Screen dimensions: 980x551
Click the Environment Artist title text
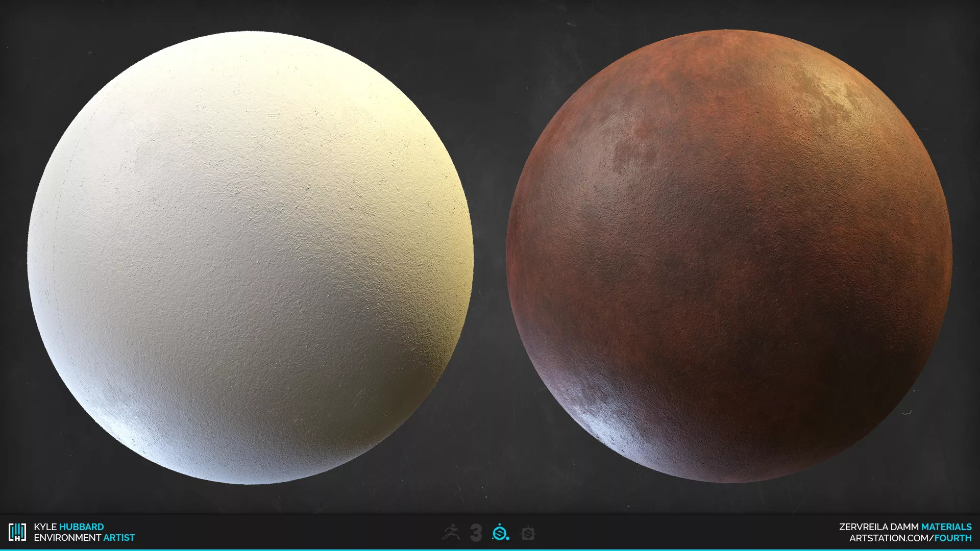pyautogui.click(x=84, y=538)
